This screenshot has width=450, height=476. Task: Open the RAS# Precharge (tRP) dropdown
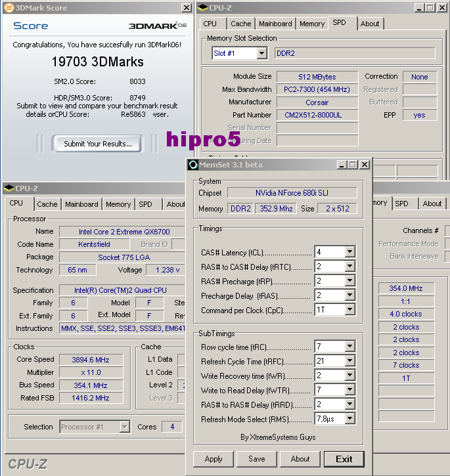[x=349, y=280]
